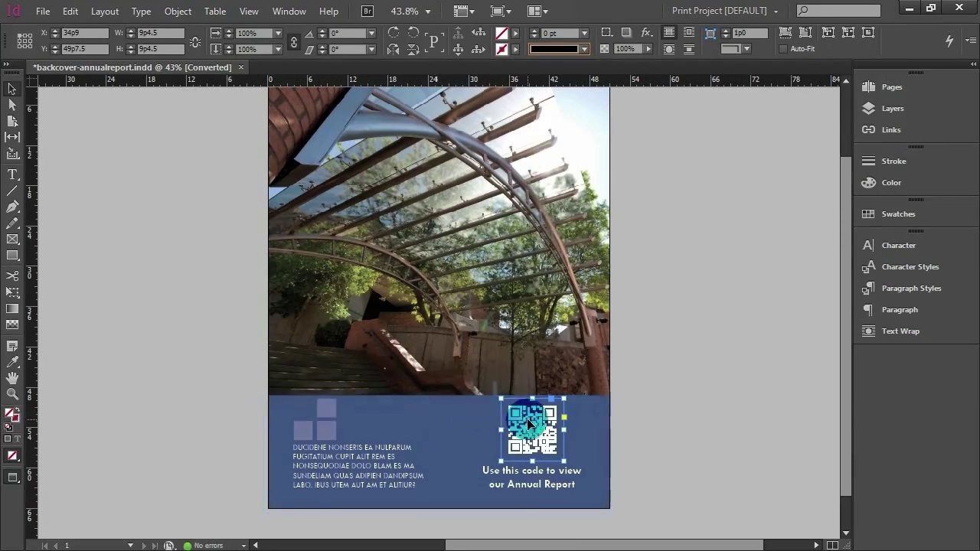Viewport: 980px width, 551px height.
Task: Open the Layout menu
Action: [x=105, y=11]
